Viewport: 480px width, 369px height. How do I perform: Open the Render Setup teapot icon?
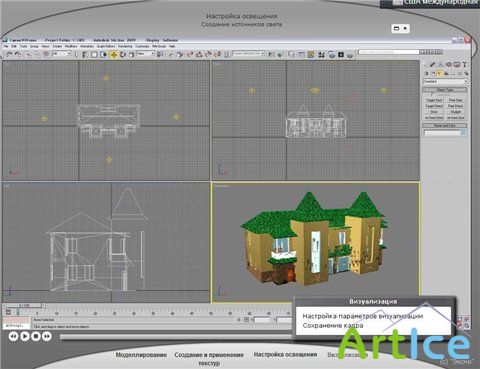(x=332, y=54)
